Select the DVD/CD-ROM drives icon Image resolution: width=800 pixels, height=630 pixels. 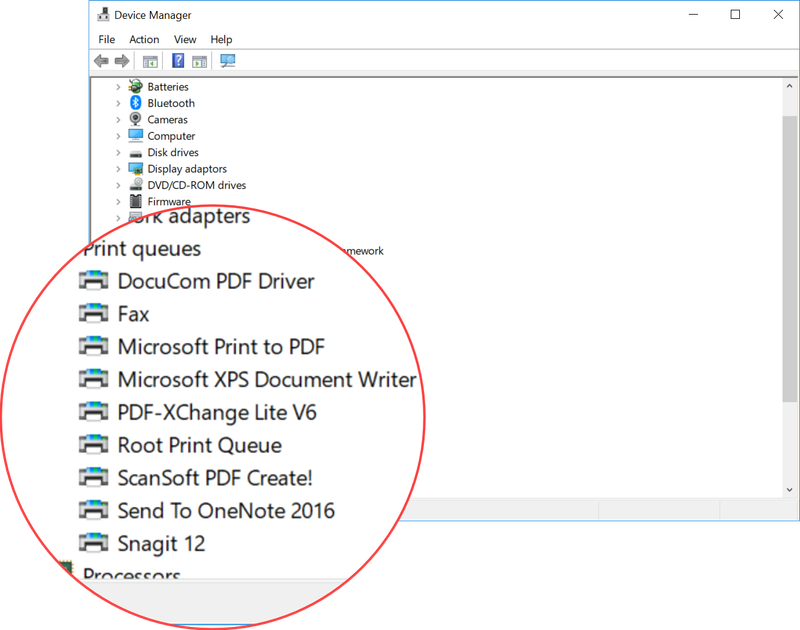[x=136, y=184]
